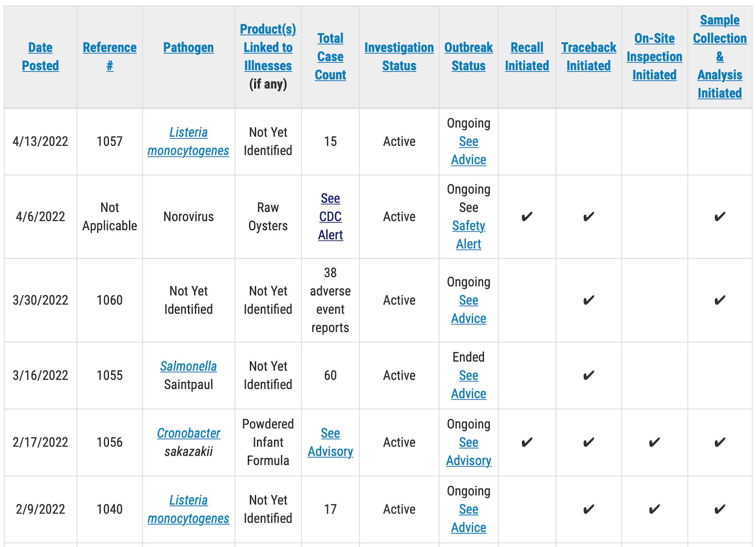The image size is (756, 547).
Task: Sort by the Pathogen column header
Action: coord(188,47)
